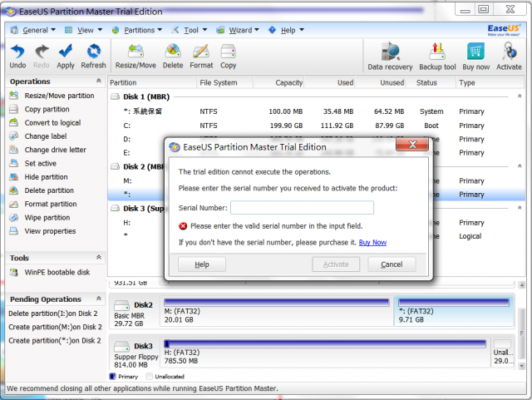Collapse the Disk 1 (MBR) group
The image size is (532, 400).
click(x=520, y=96)
